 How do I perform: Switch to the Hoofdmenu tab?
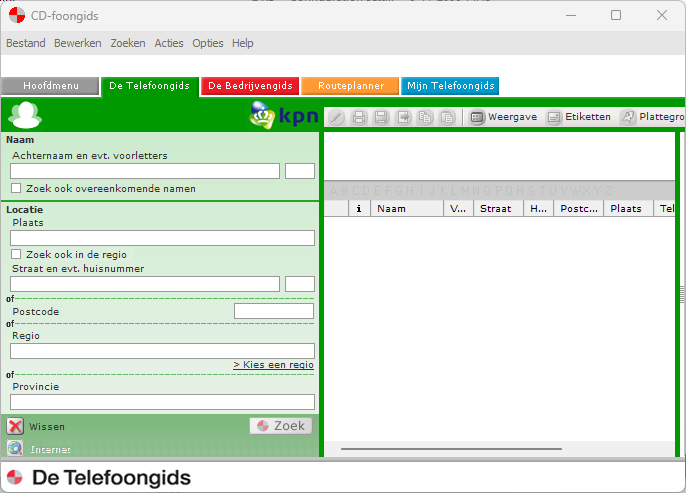(50, 86)
